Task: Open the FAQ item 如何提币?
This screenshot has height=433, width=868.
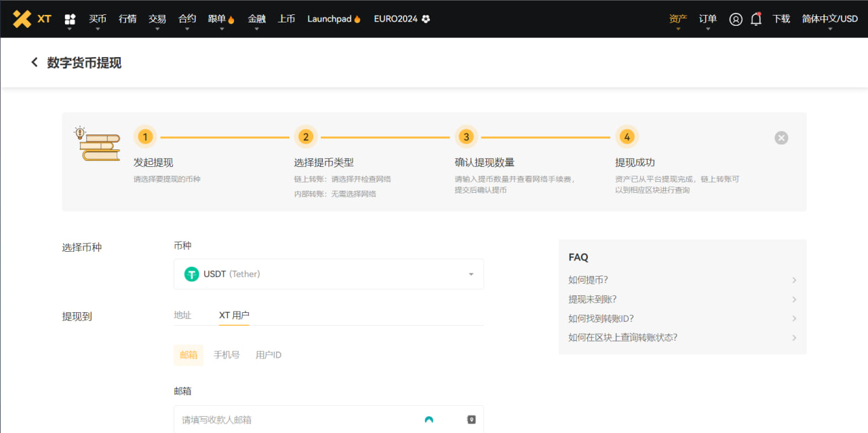Action: click(682, 280)
